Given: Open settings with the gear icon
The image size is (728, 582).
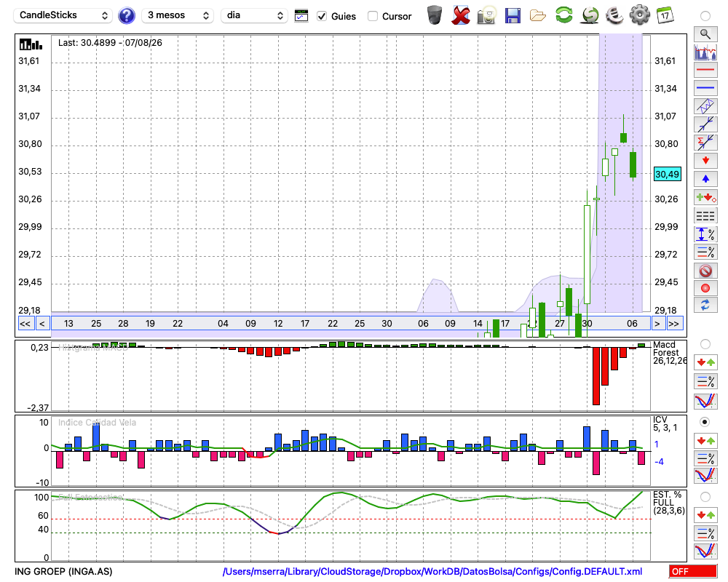Looking at the screenshot, I should (640, 15).
